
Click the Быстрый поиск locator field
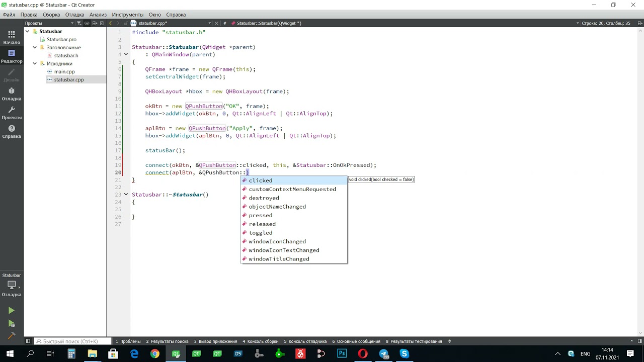pyautogui.click(x=73, y=341)
